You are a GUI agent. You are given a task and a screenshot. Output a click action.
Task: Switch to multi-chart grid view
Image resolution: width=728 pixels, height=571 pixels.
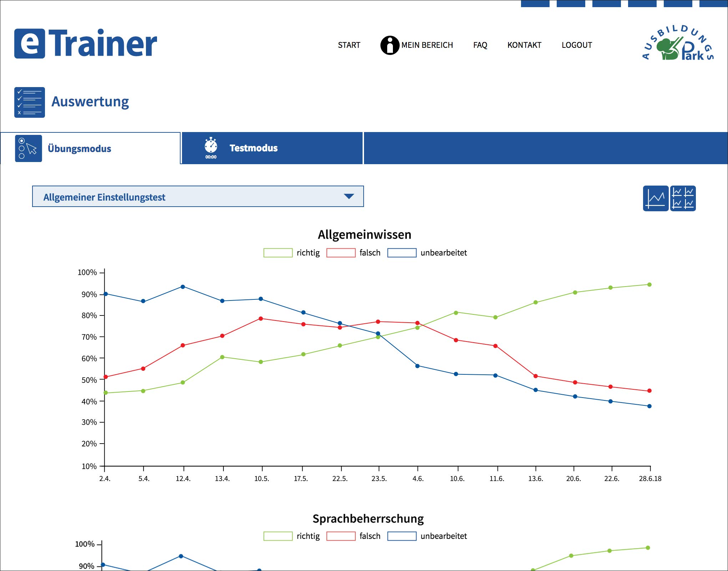(683, 198)
